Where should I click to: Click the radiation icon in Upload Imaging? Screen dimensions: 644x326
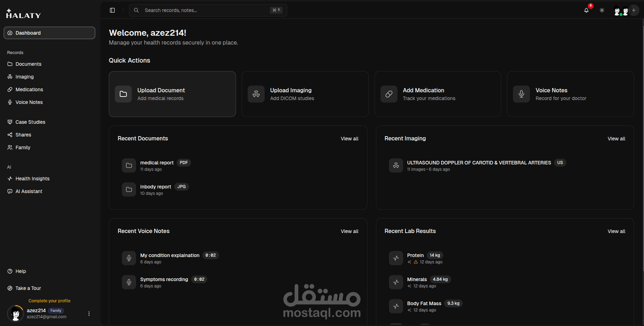[256, 94]
